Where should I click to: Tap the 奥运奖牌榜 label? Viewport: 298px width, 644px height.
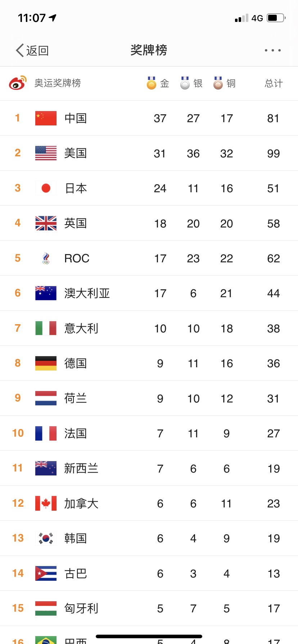[x=58, y=83]
